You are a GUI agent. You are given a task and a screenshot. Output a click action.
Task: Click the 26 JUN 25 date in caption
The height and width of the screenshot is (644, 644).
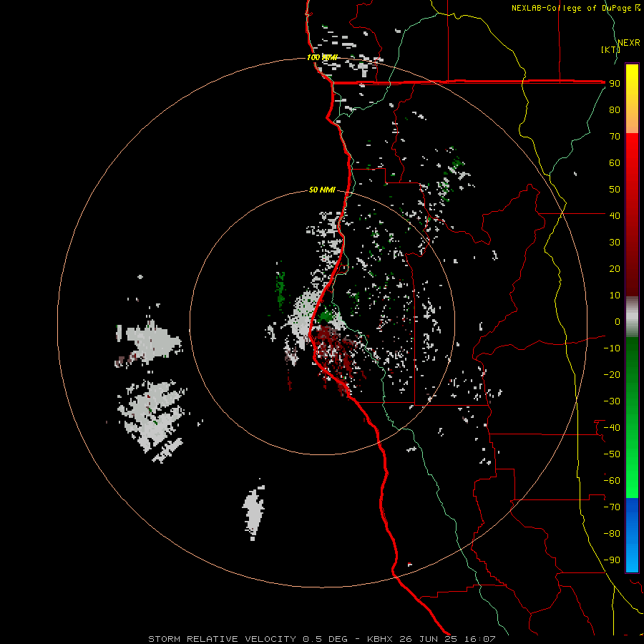pos(429,639)
